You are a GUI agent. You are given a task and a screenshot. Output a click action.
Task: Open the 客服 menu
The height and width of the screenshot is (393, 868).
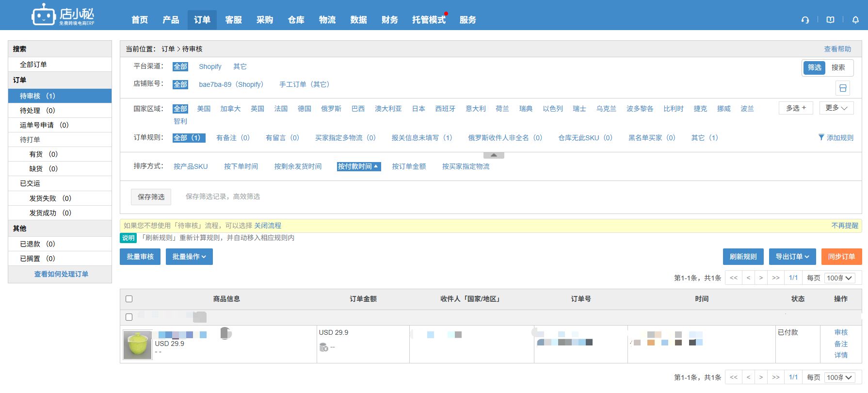click(x=233, y=20)
